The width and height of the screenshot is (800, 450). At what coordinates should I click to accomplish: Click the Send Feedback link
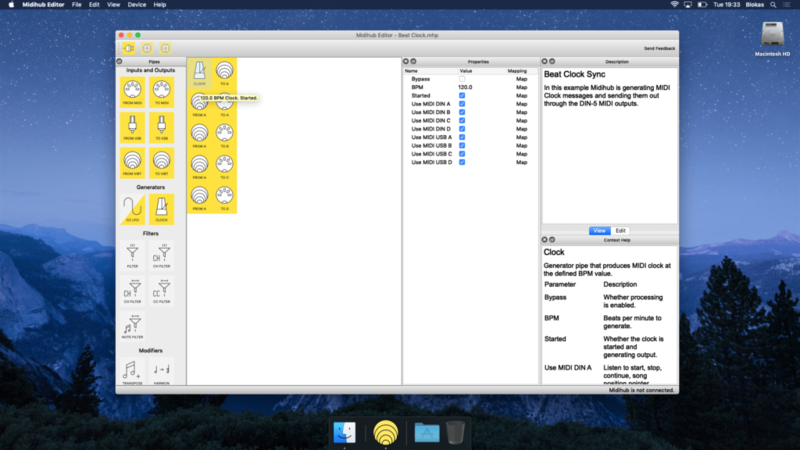[x=659, y=48]
